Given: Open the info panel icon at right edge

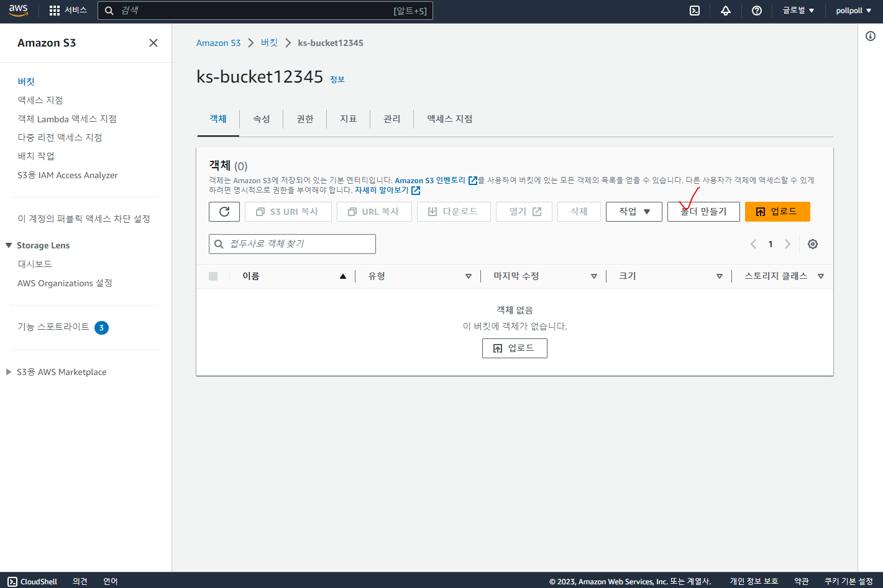Looking at the screenshot, I should click(871, 36).
